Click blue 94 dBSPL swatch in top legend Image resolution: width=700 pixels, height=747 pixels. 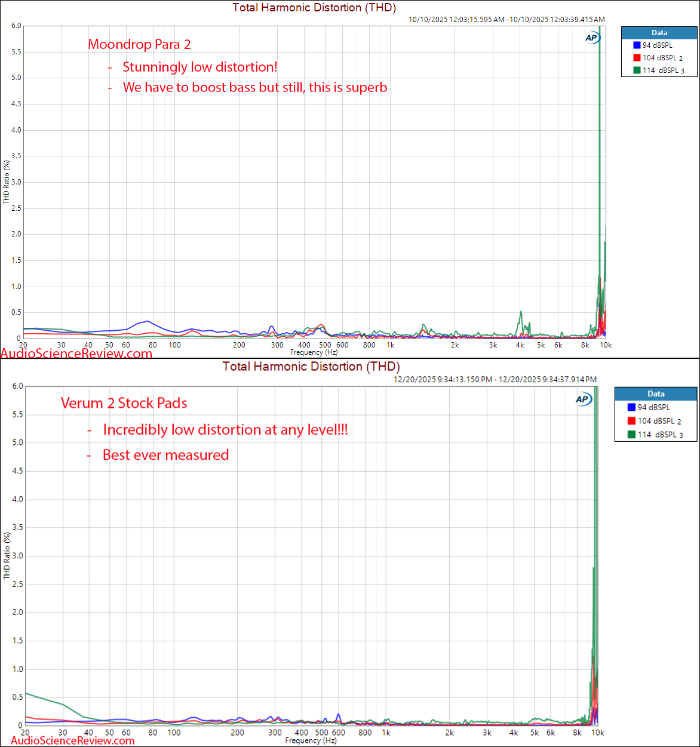[637, 45]
